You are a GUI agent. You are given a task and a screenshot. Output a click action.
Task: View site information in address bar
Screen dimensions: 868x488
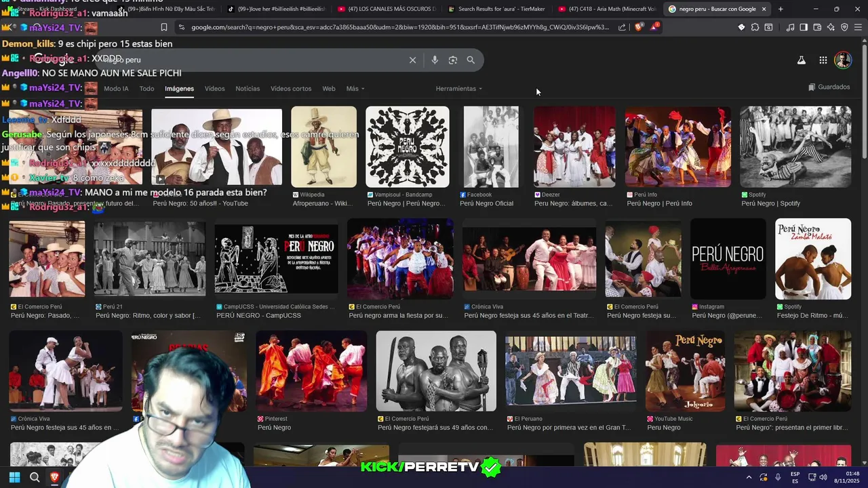pyautogui.click(x=182, y=27)
